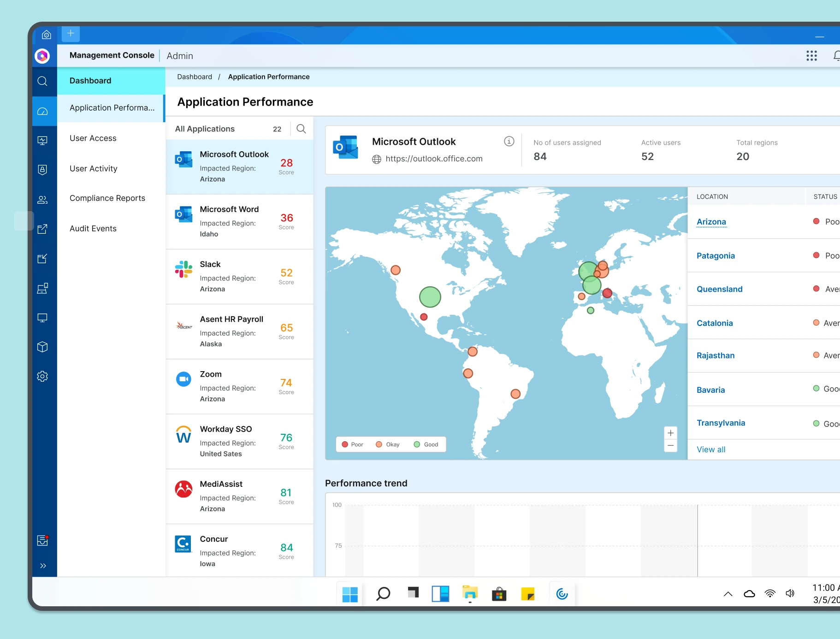Click the volume icon in the system tray
The width and height of the screenshot is (840, 639).
tap(790, 593)
